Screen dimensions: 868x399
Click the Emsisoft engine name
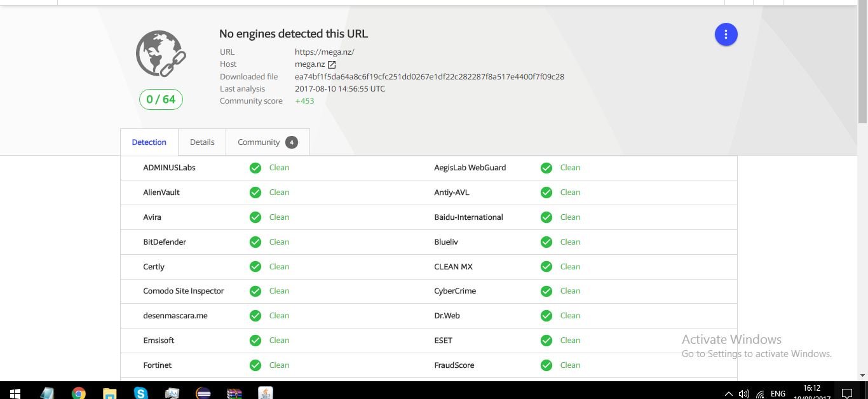(159, 341)
